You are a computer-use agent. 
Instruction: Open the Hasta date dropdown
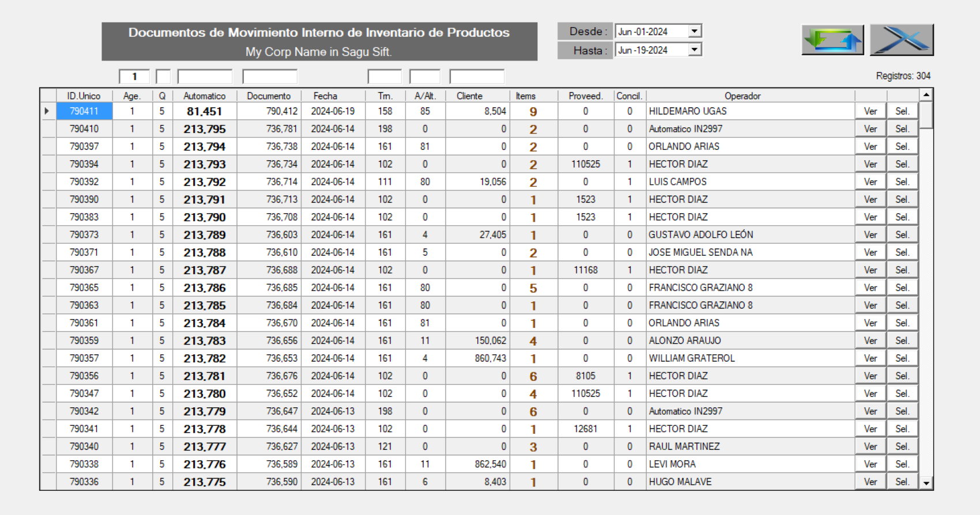(x=695, y=50)
